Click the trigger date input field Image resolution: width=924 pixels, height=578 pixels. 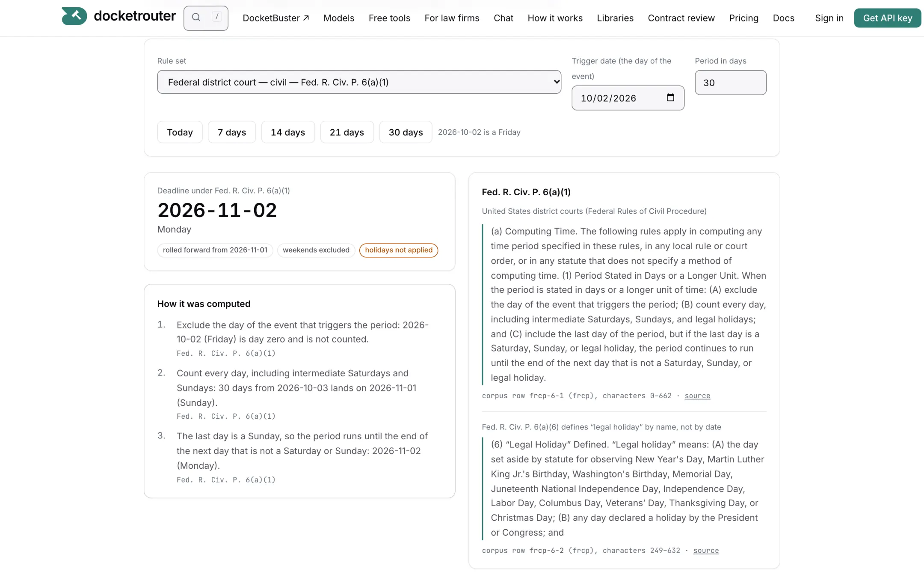tap(628, 98)
